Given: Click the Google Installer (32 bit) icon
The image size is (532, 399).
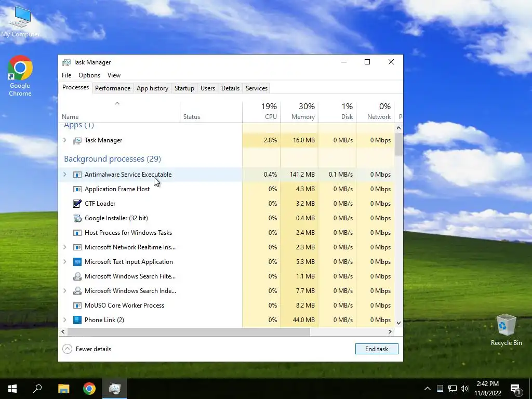Looking at the screenshot, I should [77, 218].
